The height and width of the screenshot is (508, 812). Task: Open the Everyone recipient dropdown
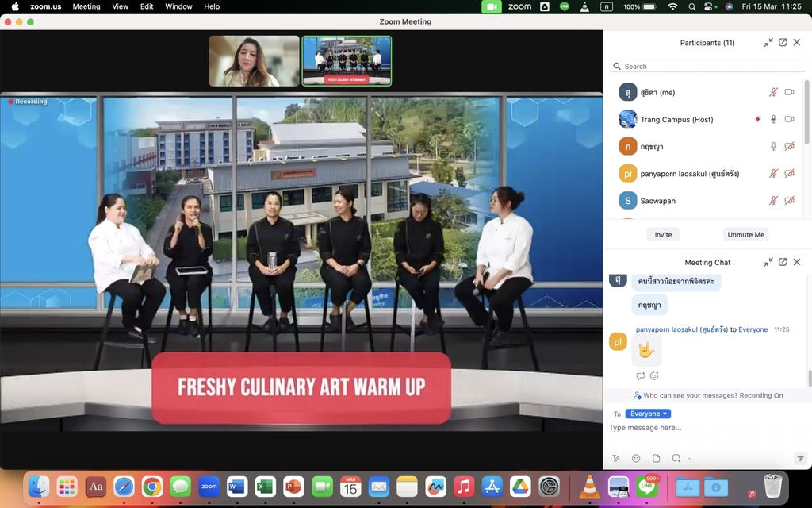point(648,414)
